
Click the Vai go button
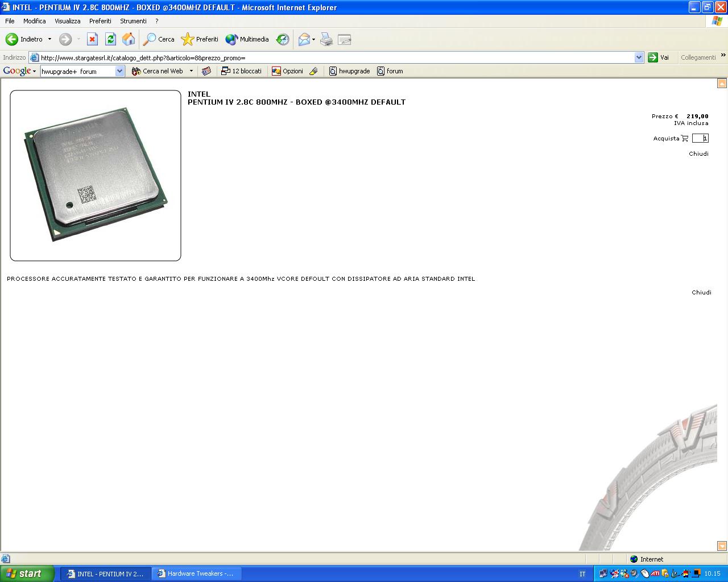pos(659,57)
